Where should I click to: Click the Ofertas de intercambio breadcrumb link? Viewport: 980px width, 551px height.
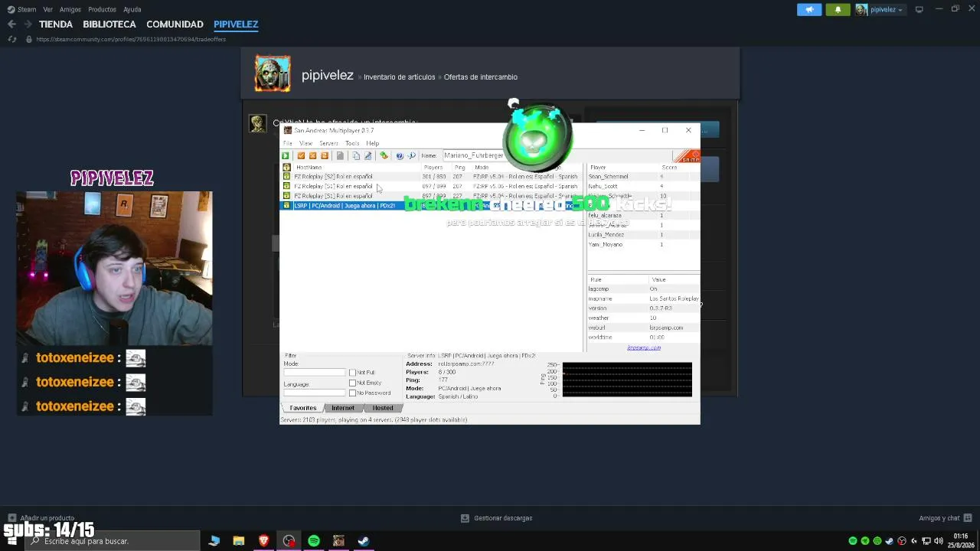(481, 77)
